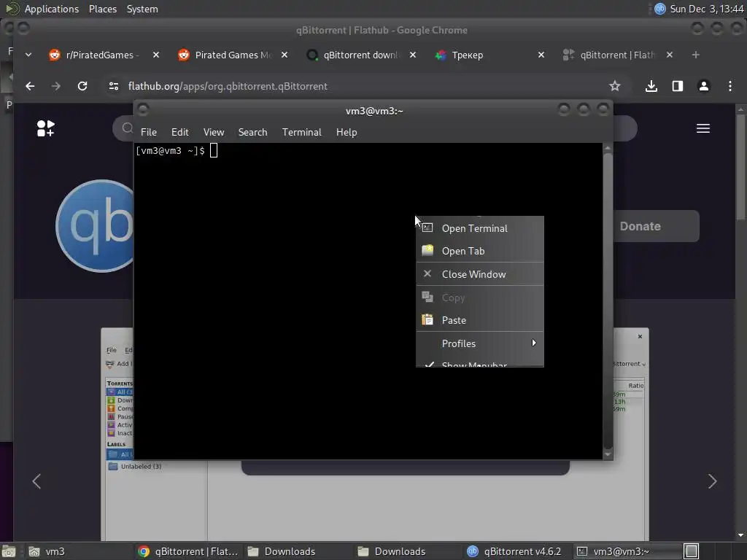The height and width of the screenshot is (560, 747).
Task: Open Flathub hamburger menu
Action: [703, 128]
